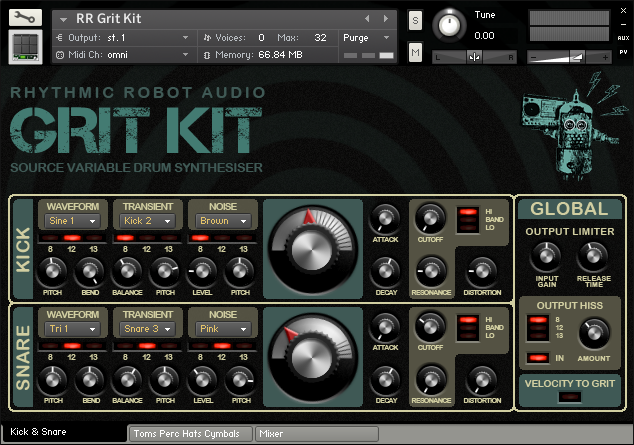Click the Output Hiss Amount knob
This screenshot has width=634, height=445.
[x=594, y=333]
